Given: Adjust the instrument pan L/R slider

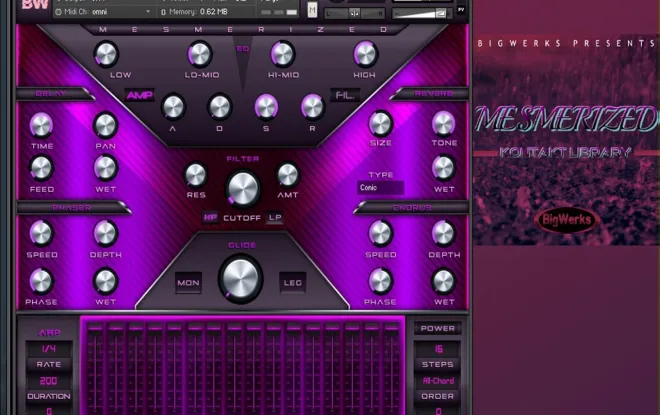Looking at the screenshot, I should tap(355, 13).
